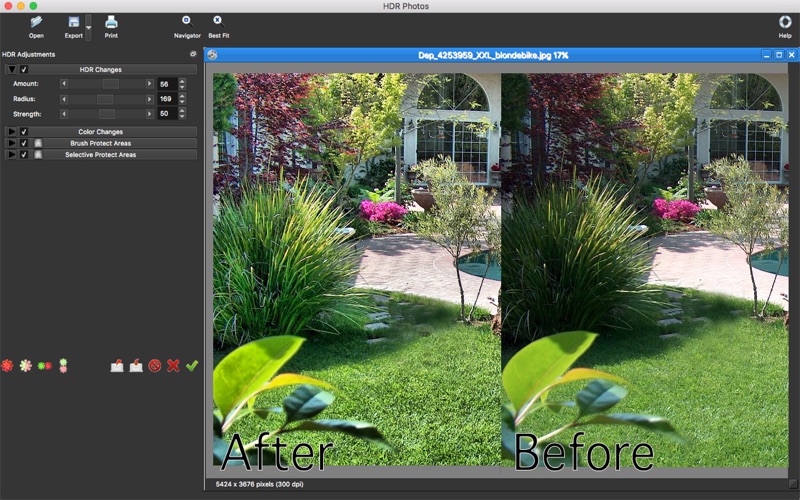This screenshot has height=500, width=800.
Task: Click the Strength slider right arrow
Action: [149, 114]
